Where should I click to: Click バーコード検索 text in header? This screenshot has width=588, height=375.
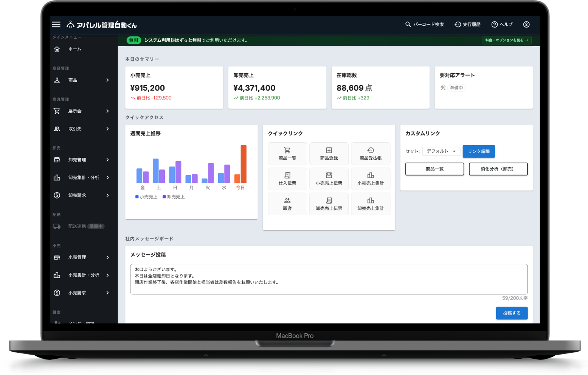(428, 25)
